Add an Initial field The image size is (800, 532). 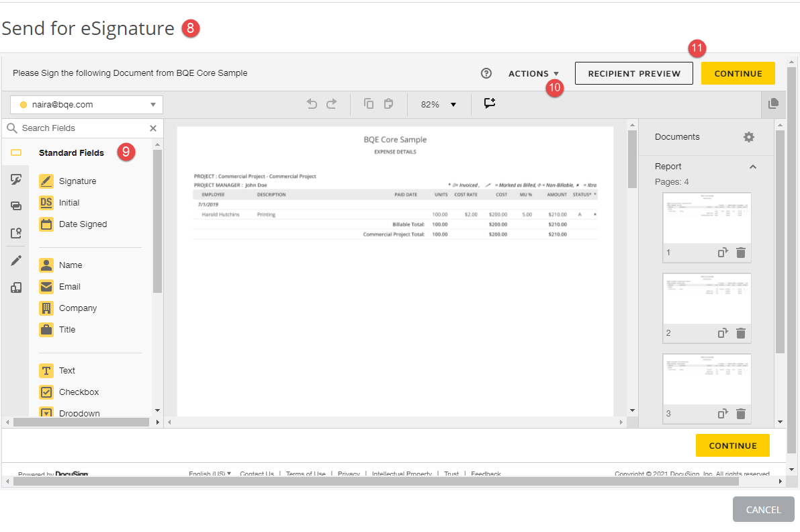click(59, 202)
